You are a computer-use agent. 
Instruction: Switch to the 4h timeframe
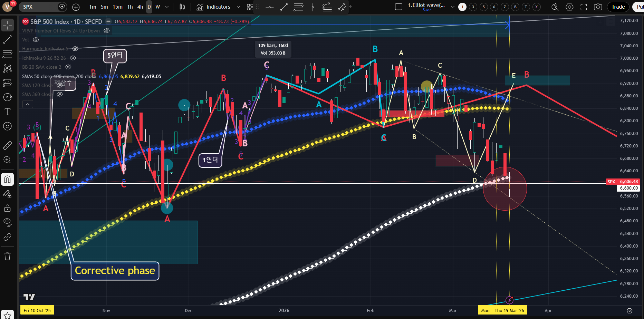(140, 7)
